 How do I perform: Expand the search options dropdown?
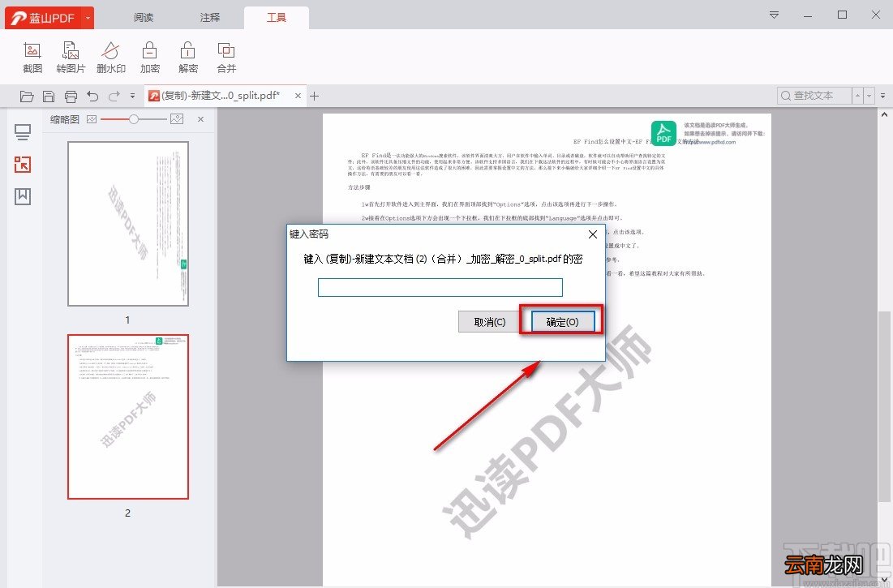(883, 96)
